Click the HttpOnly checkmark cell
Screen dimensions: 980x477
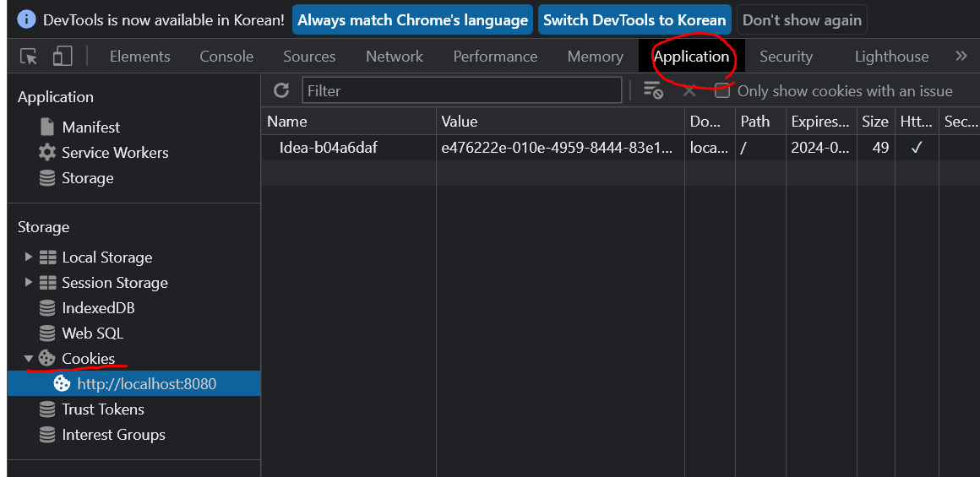917,148
